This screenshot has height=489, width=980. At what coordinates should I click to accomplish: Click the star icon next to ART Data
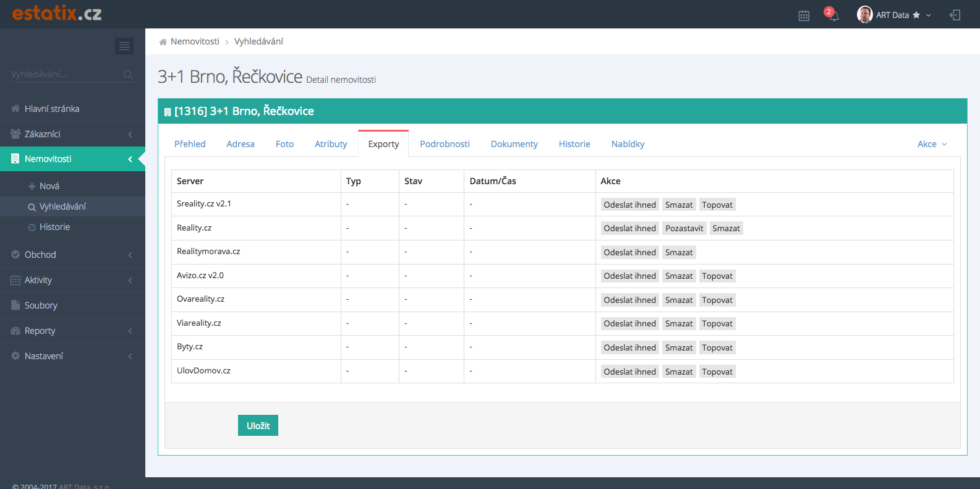pyautogui.click(x=916, y=15)
